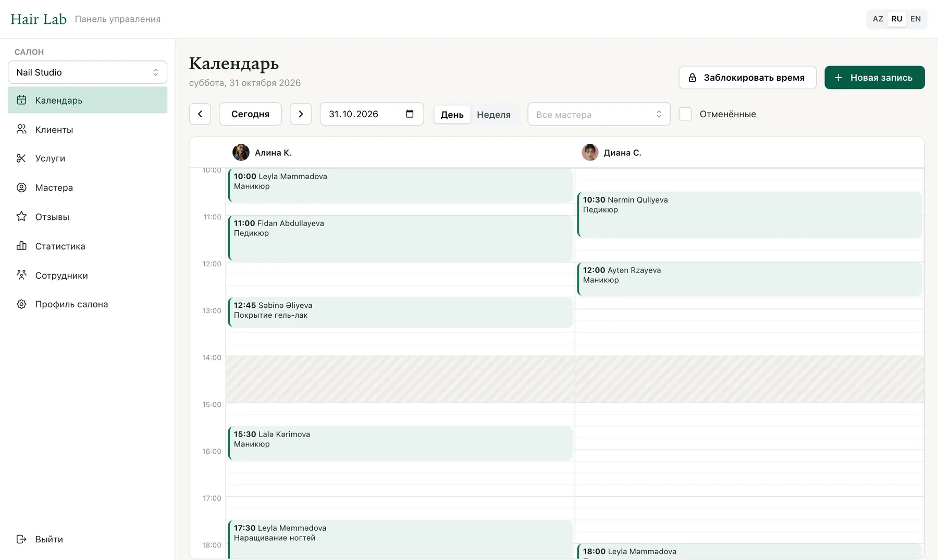Go to next day with right arrow
This screenshot has height=560, width=938.
pos(301,114)
